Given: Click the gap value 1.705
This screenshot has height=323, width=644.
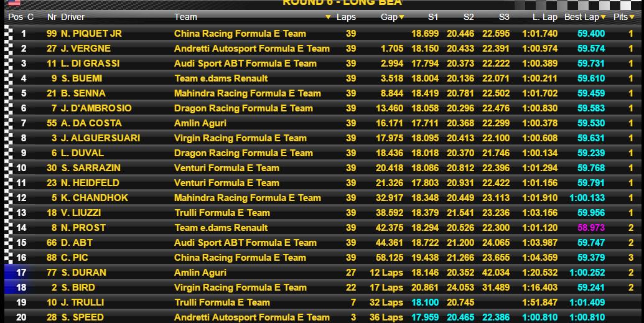Looking at the screenshot, I should point(392,49).
